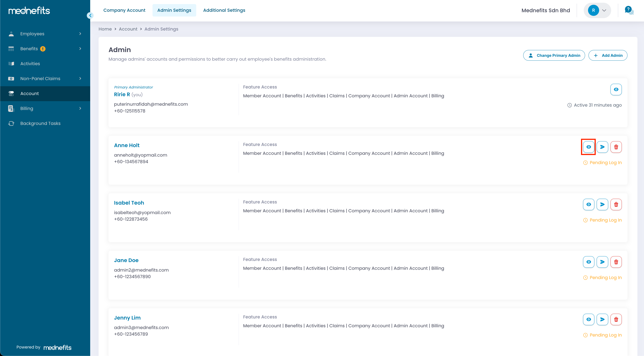Click trash icon for Jenny Lim
This screenshot has height=356, width=644.
pos(616,319)
